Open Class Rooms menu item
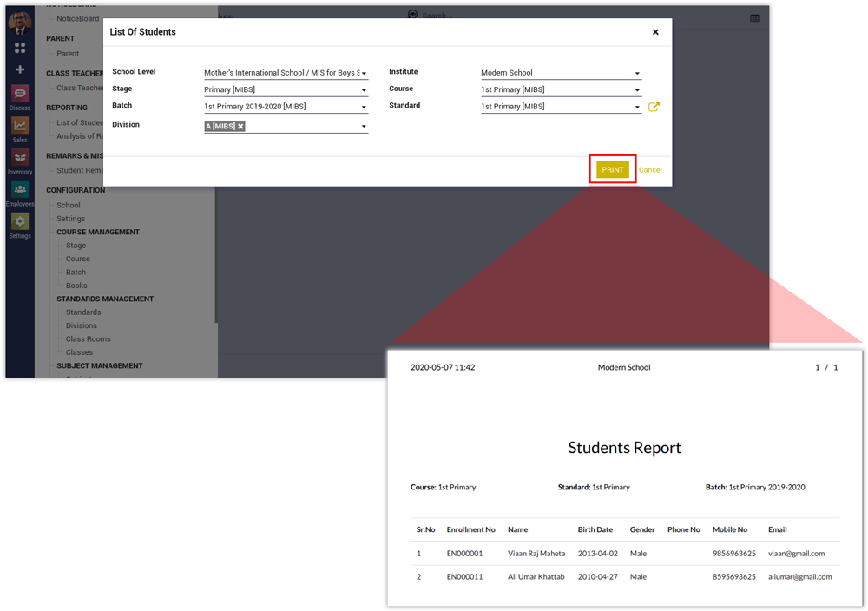 point(89,339)
